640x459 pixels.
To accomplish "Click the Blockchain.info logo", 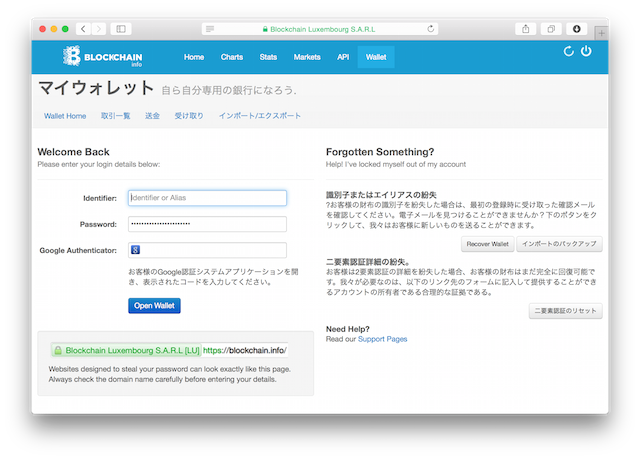I will pyautogui.click(x=99, y=57).
